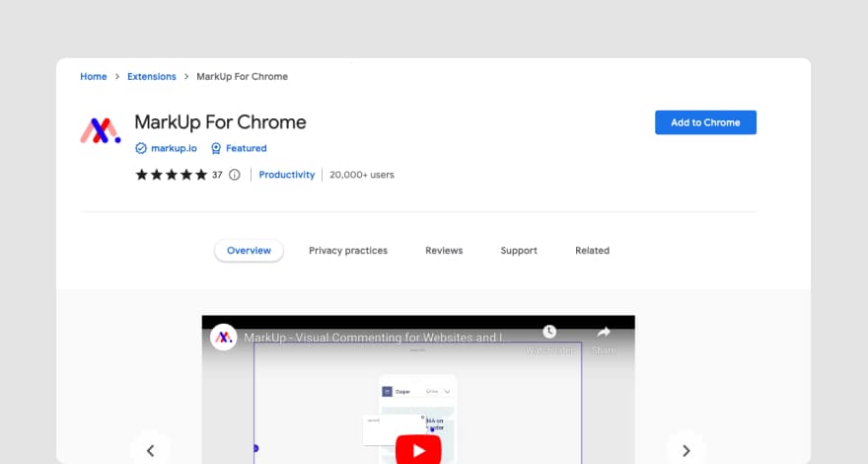Click the MarkUp channel avatar in video
This screenshot has width=868, height=464.
pos(224,337)
